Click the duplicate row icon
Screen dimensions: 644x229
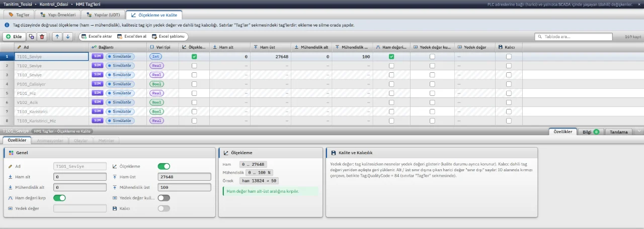tap(32, 37)
